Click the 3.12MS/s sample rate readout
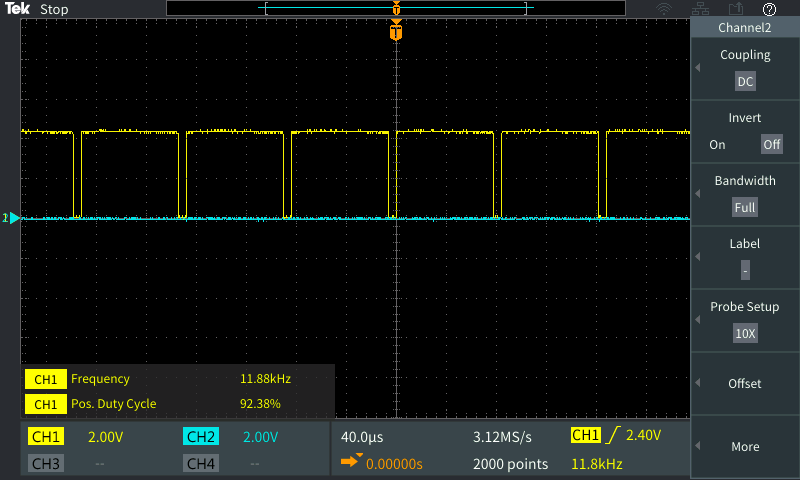Image resolution: width=800 pixels, height=480 pixels. point(502,437)
